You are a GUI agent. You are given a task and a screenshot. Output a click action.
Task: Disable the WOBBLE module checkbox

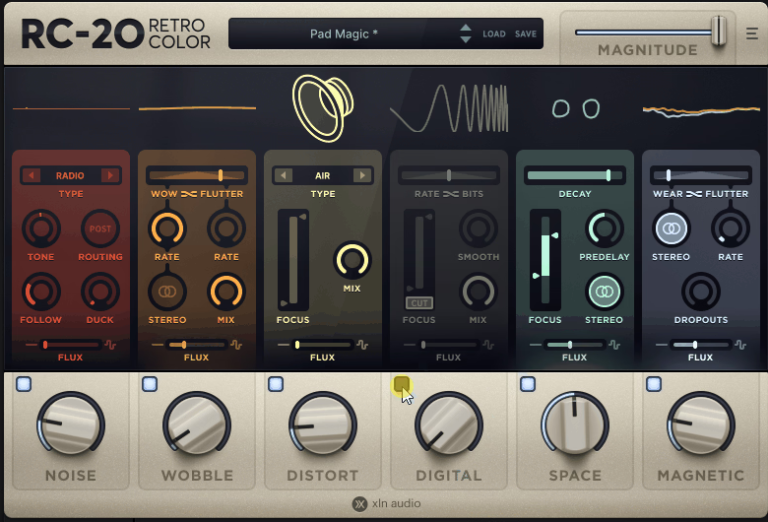149,384
